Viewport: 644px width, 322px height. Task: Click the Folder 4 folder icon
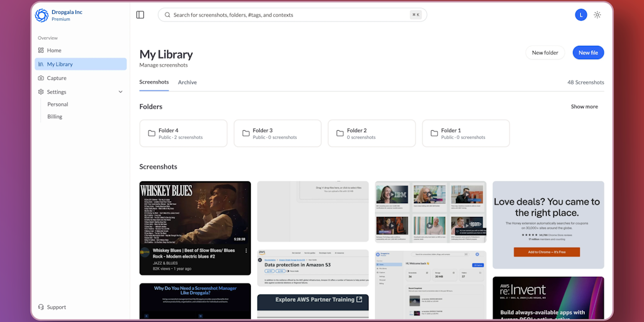[x=152, y=133]
